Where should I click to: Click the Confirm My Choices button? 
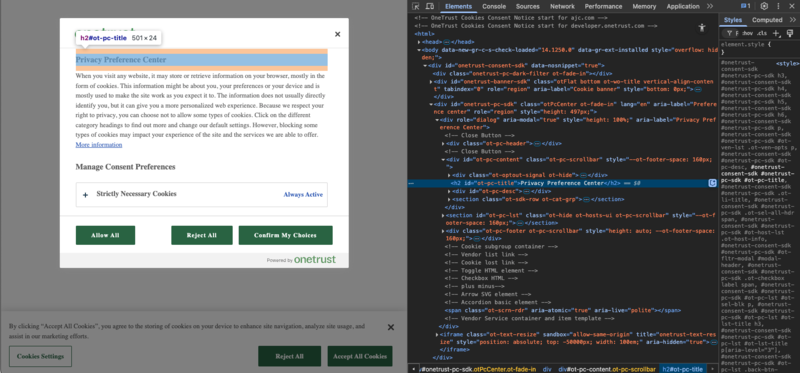pyautogui.click(x=285, y=235)
